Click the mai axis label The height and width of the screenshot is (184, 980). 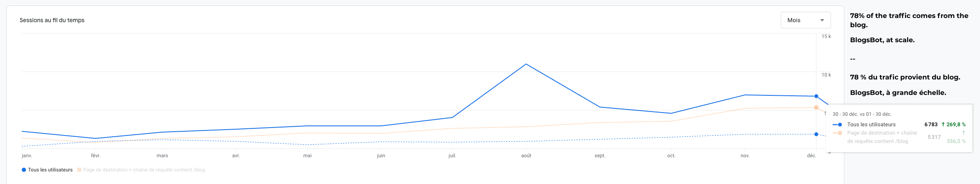coord(307,156)
